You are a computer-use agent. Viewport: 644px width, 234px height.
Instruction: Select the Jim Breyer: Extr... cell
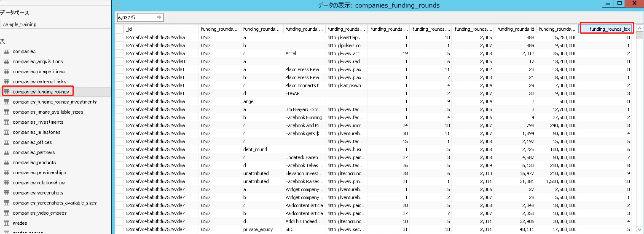304,109
